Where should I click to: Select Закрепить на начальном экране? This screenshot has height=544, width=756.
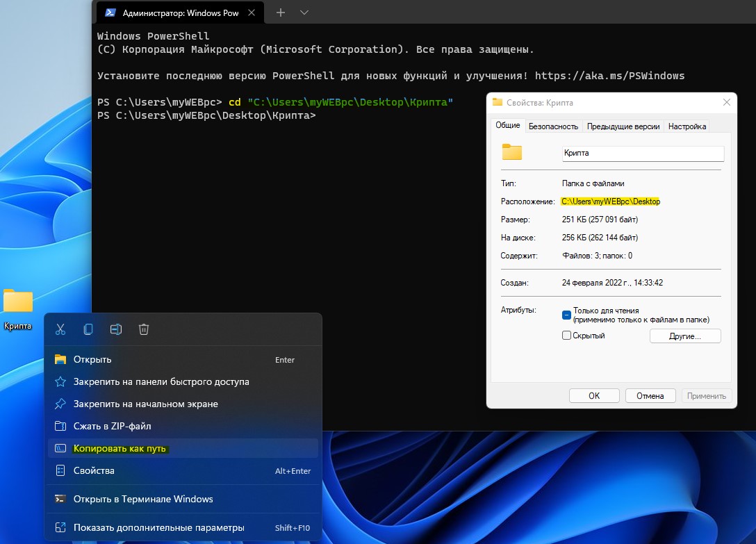pos(183,404)
